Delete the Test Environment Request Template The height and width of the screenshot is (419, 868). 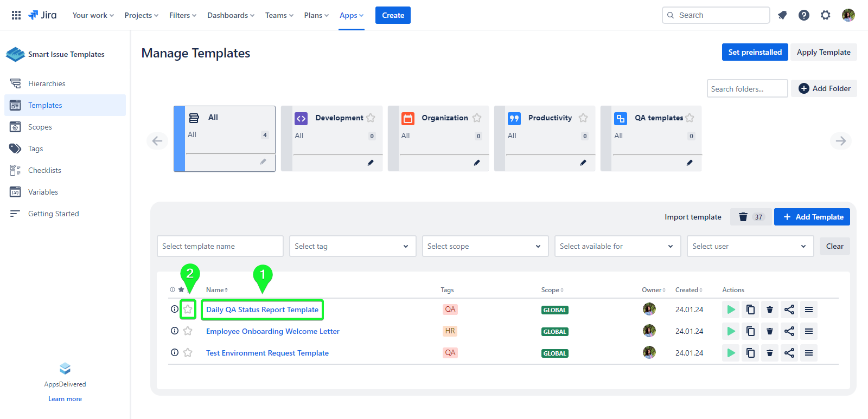point(769,353)
